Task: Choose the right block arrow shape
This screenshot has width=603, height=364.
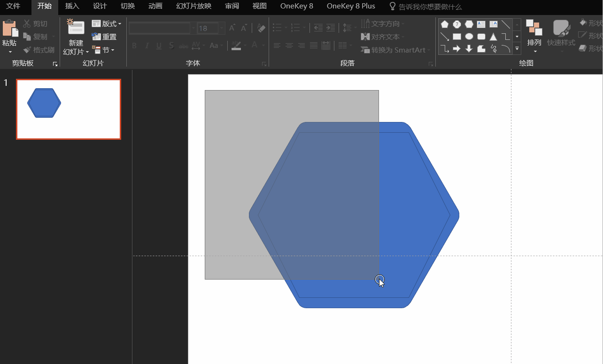Action: (x=457, y=49)
